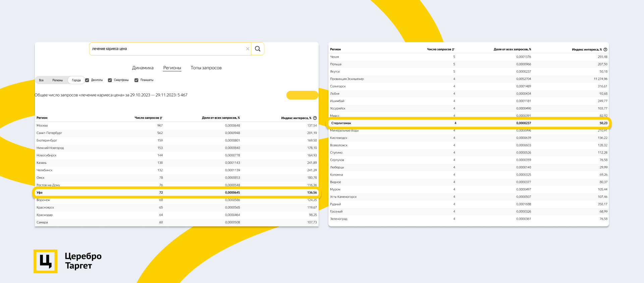644x283 pixels.
Task: Select the Зеленоград row
Action: pos(469,219)
